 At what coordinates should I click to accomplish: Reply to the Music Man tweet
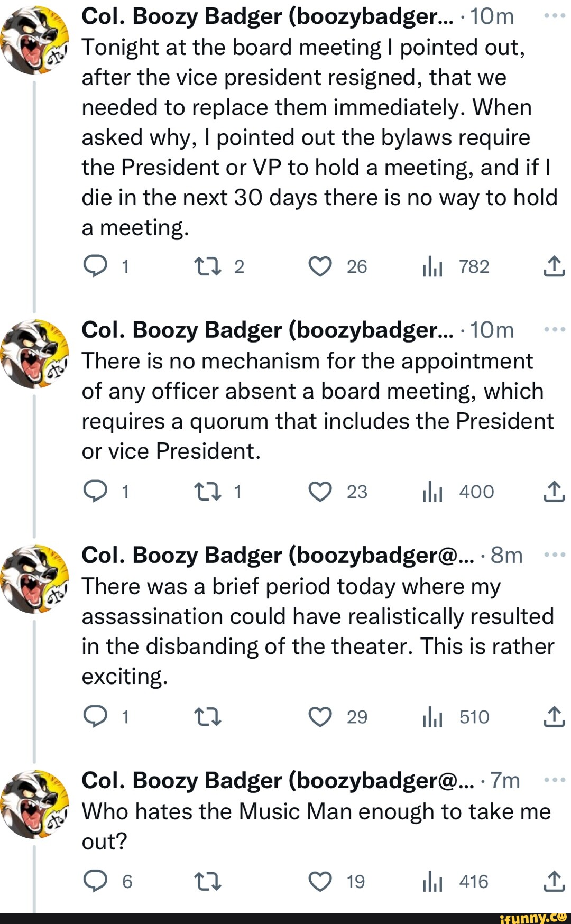(x=96, y=881)
